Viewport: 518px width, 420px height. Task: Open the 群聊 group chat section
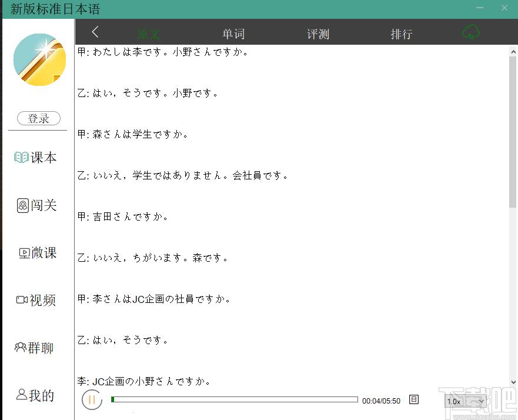pos(34,348)
